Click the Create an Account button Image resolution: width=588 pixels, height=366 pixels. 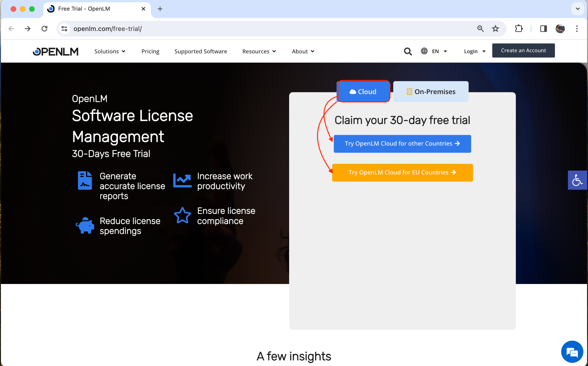pos(523,50)
